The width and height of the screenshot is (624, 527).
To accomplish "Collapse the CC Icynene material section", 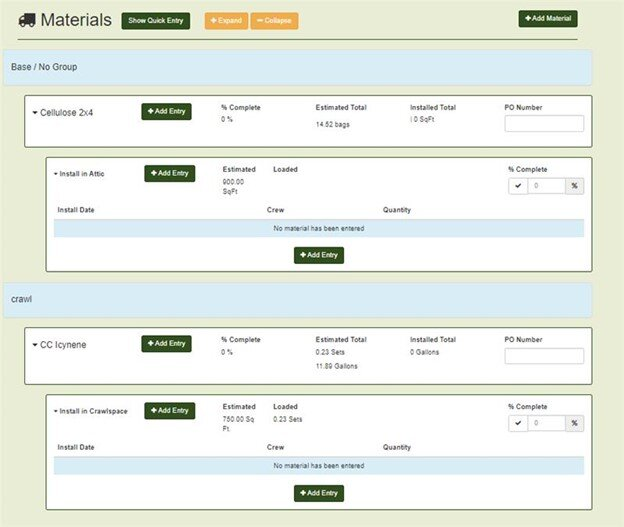I will tap(35, 344).
